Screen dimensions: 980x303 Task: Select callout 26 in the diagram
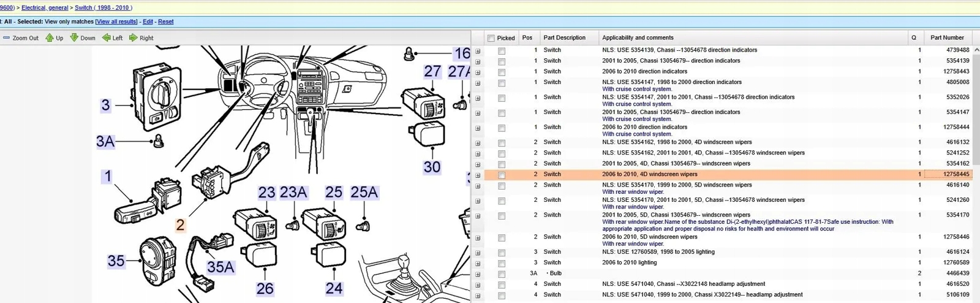265,288
